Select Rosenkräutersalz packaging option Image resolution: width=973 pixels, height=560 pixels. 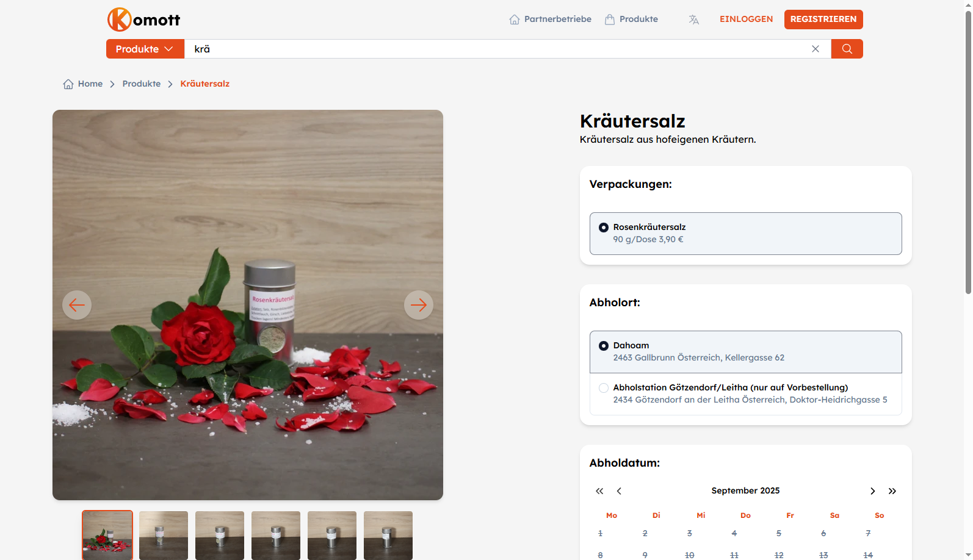coord(604,228)
